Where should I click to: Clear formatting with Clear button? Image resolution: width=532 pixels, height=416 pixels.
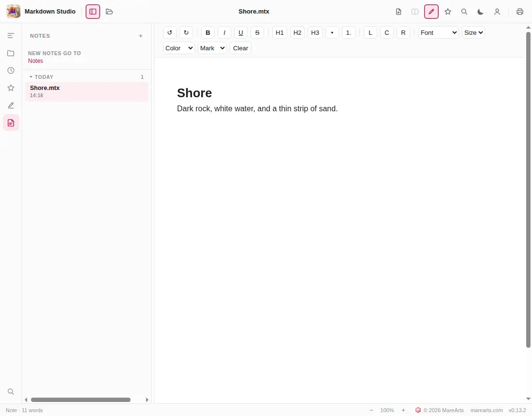240,48
